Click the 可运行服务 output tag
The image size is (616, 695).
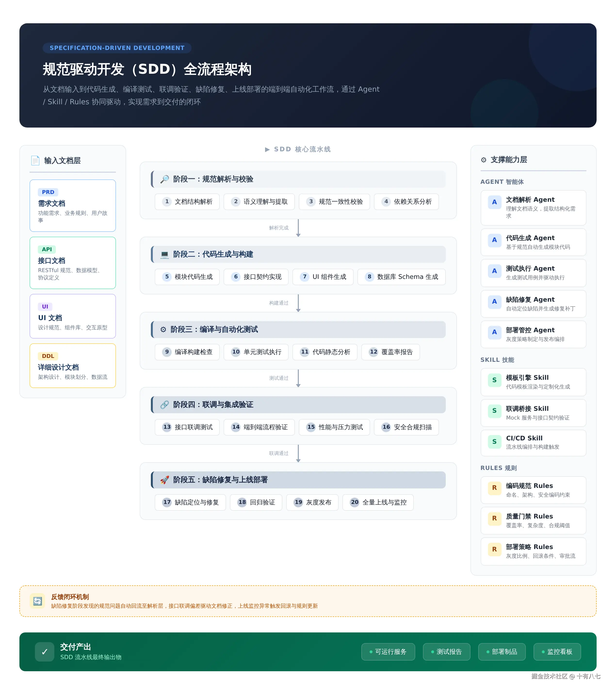pos(388,652)
